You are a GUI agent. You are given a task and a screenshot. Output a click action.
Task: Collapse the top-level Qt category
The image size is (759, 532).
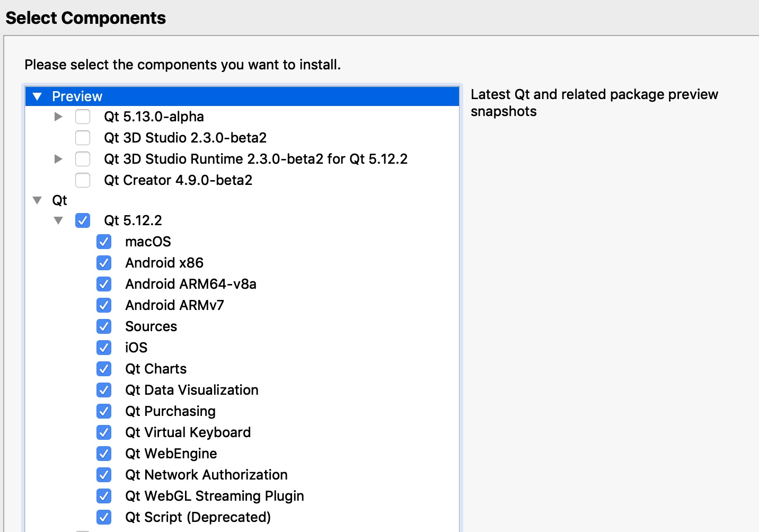[37, 200]
